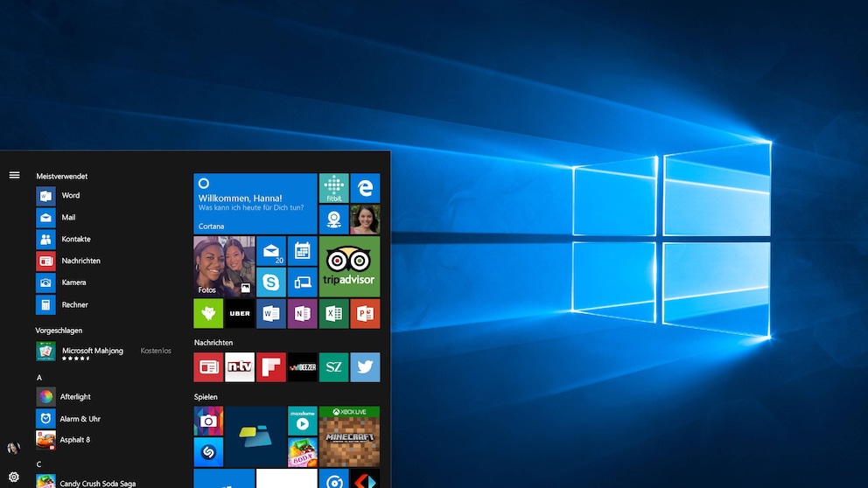Click the Spielen tile group heading
Screen dimensions: 868x488
(x=206, y=397)
